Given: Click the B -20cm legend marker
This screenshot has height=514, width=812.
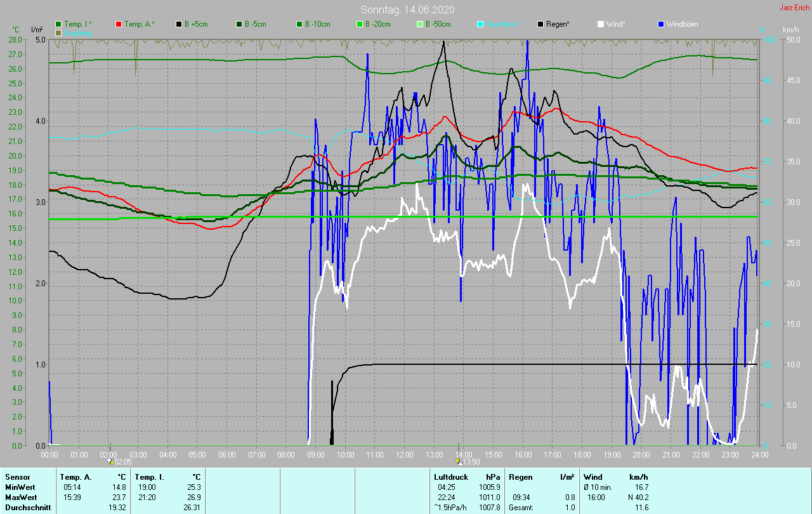Looking at the screenshot, I should click(x=360, y=24).
